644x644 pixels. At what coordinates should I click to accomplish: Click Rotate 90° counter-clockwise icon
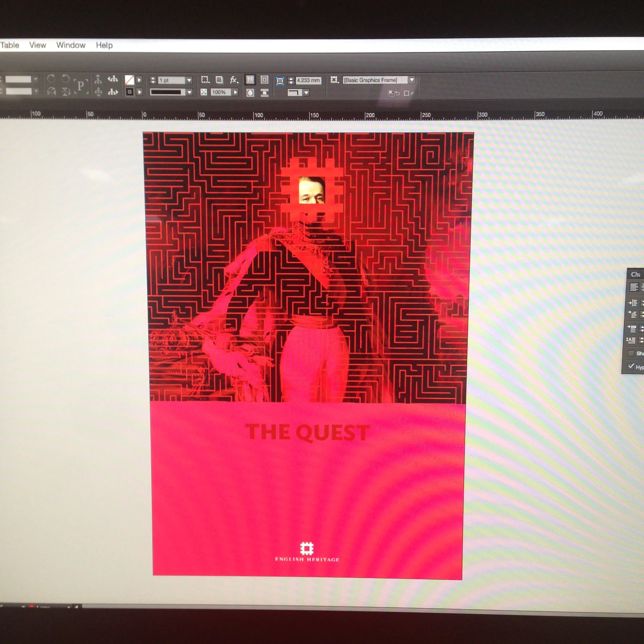click(x=65, y=79)
